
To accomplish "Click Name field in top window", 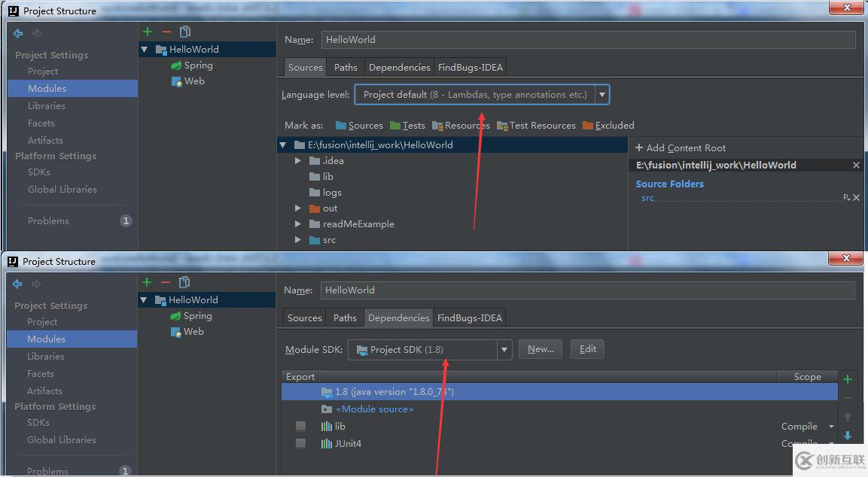I will coord(589,39).
